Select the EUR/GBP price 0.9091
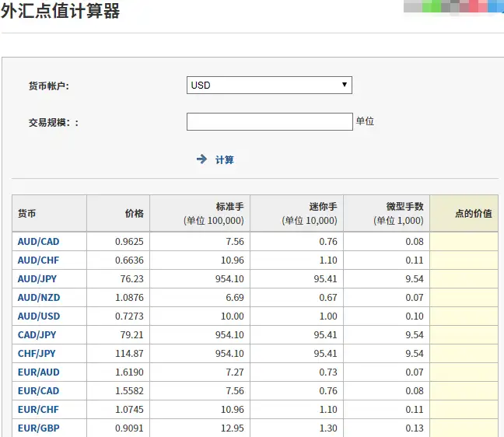Screen dimensions: 504x437 point(129,428)
